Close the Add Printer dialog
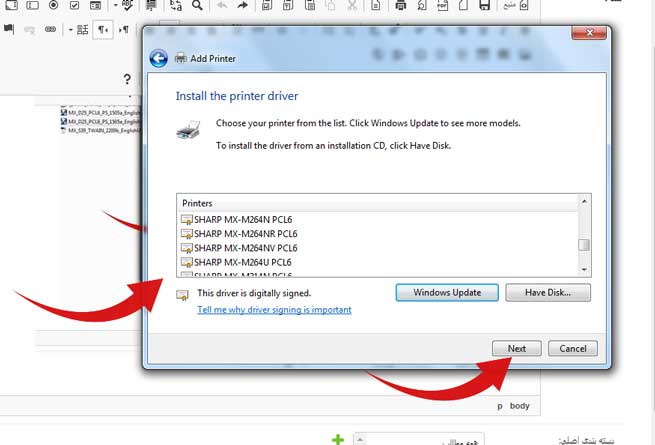655x445 pixels. tap(589, 33)
